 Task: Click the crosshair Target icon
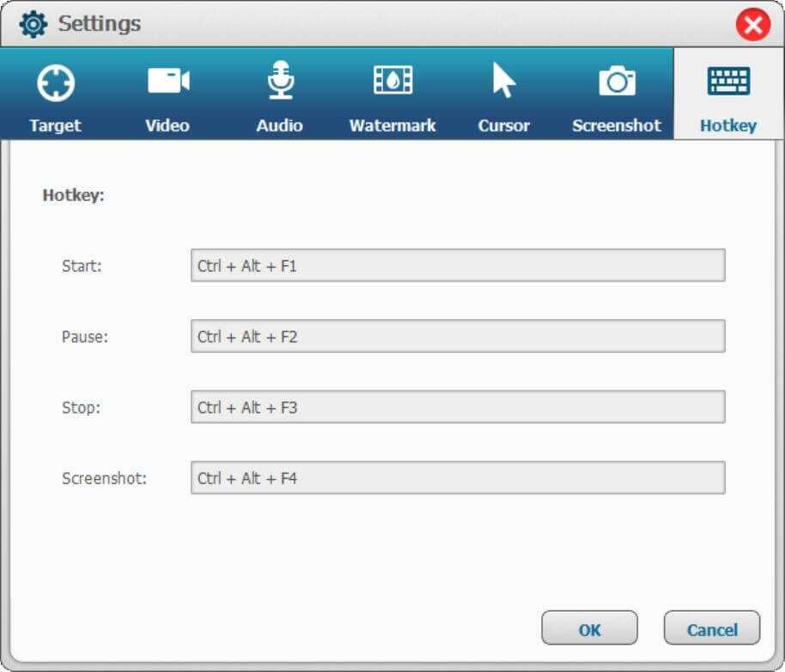pos(55,82)
